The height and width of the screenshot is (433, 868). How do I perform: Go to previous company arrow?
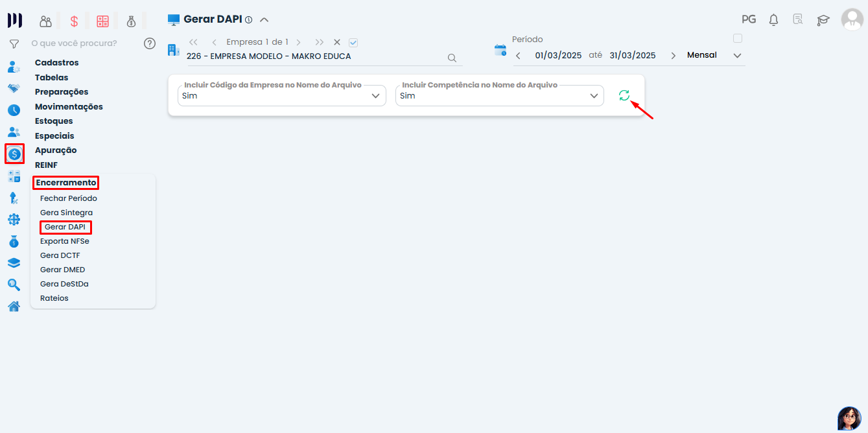point(214,42)
